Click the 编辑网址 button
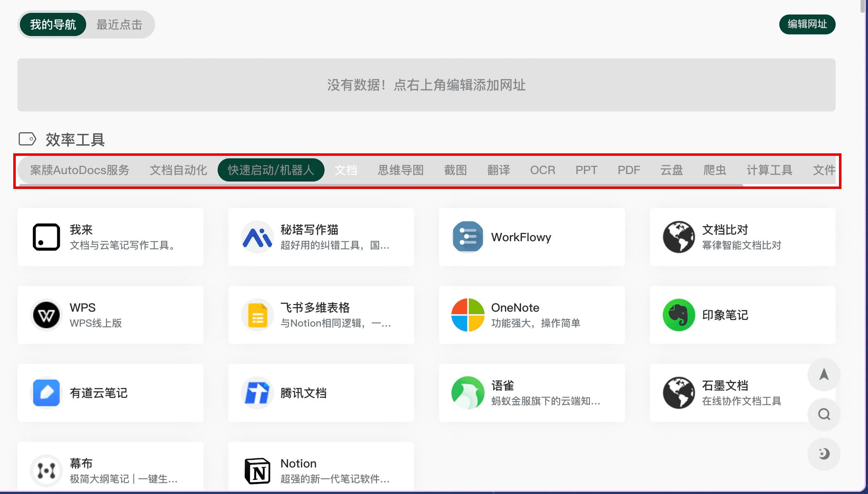This screenshot has width=868, height=494. (807, 24)
